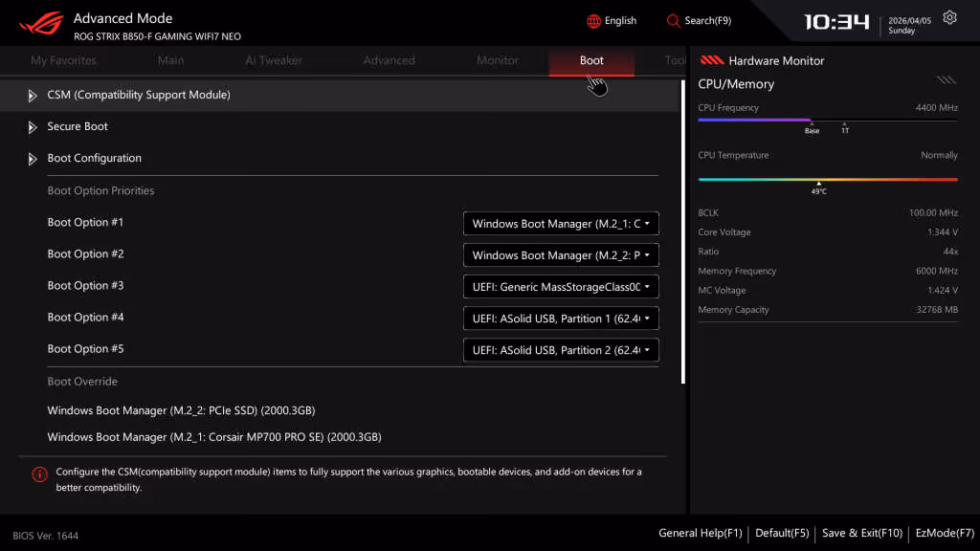Expand the CSM (Compatibility Support Module) submenu

click(x=139, y=95)
